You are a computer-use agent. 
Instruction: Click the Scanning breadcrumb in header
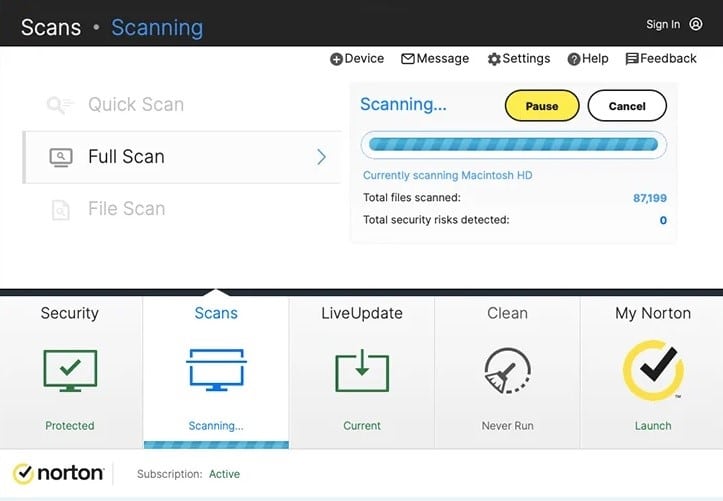[157, 28]
